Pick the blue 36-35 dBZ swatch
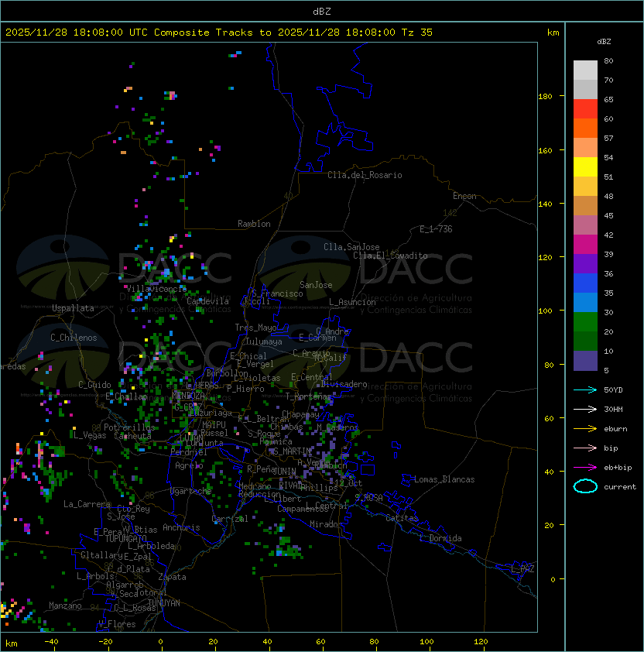Viewport: 644px width, 652px height. tap(585, 283)
